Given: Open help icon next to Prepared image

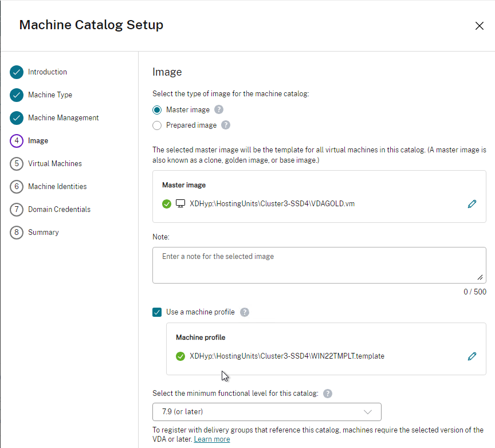Looking at the screenshot, I should (x=225, y=125).
